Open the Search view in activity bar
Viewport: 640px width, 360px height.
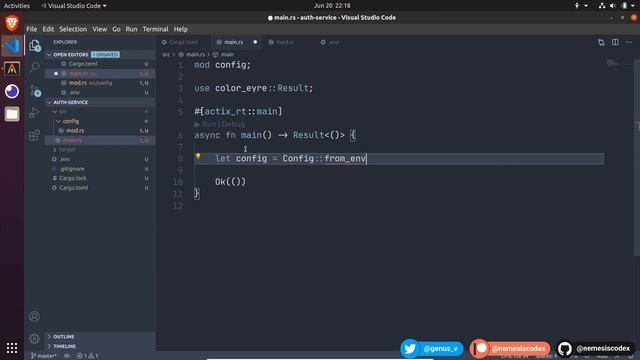pyautogui.click(x=35, y=67)
